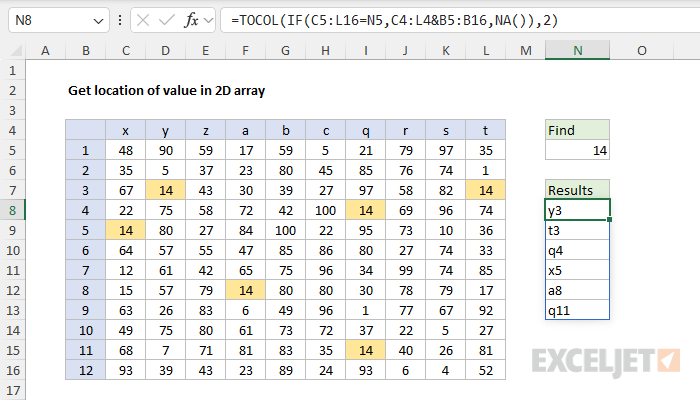
Task: Select highlighted 14 in column q row 11
Action: pos(366,350)
